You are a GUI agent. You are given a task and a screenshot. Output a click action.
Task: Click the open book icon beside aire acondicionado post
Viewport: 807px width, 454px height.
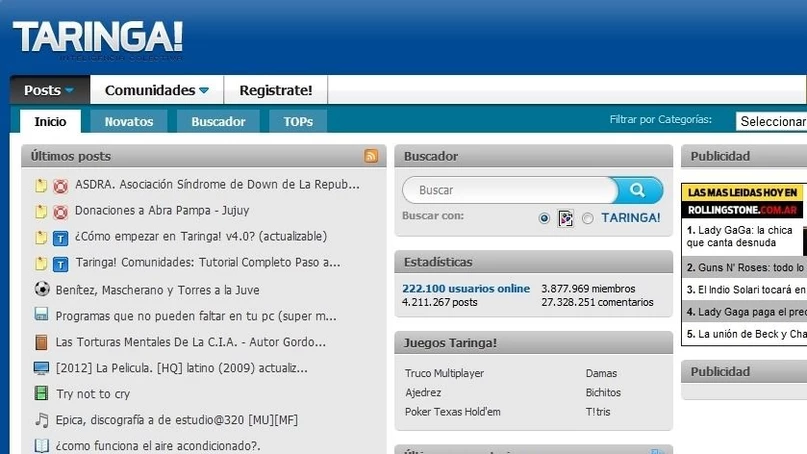42,445
